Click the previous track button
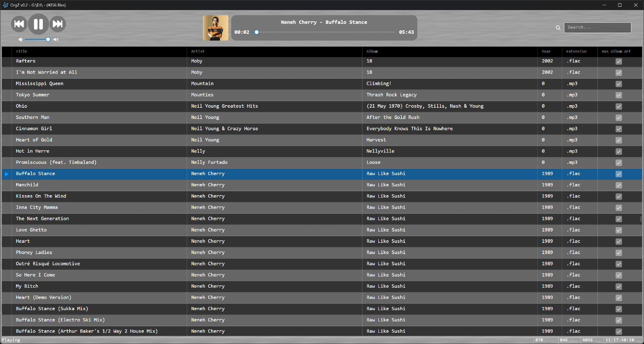The image size is (644, 344). pos(19,24)
